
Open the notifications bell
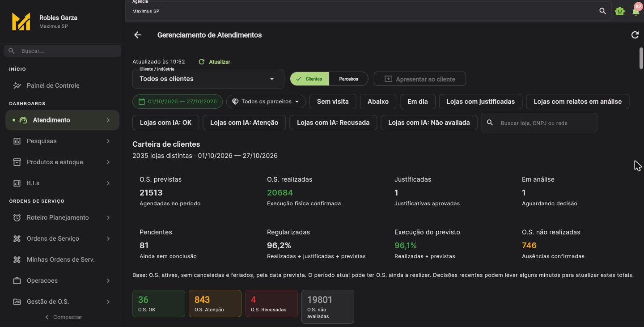(x=636, y=11)
